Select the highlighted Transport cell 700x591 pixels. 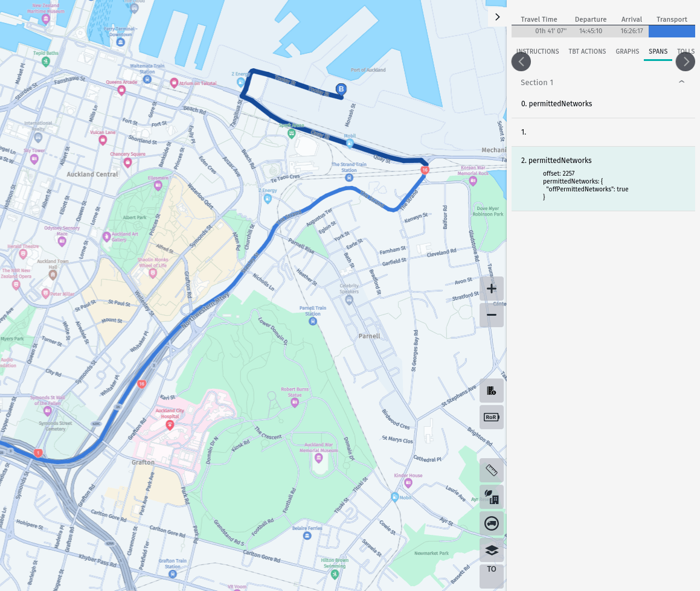(672, 30)
